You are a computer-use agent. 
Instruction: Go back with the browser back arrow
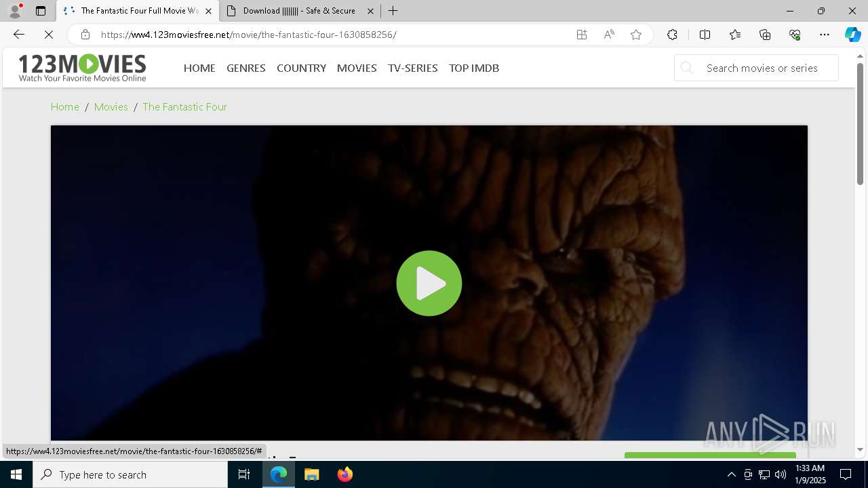pos(18,35)
